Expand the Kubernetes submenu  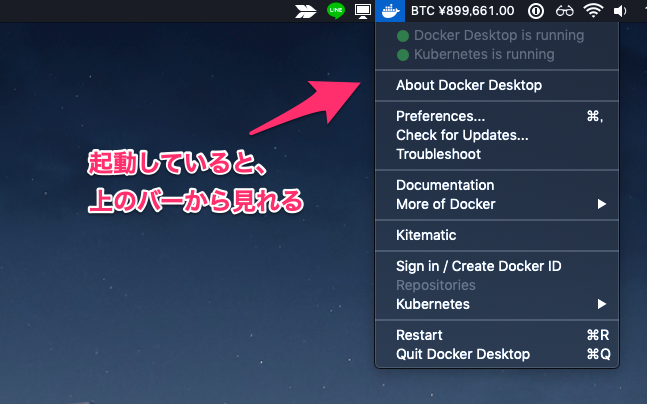tap(497, 304)
